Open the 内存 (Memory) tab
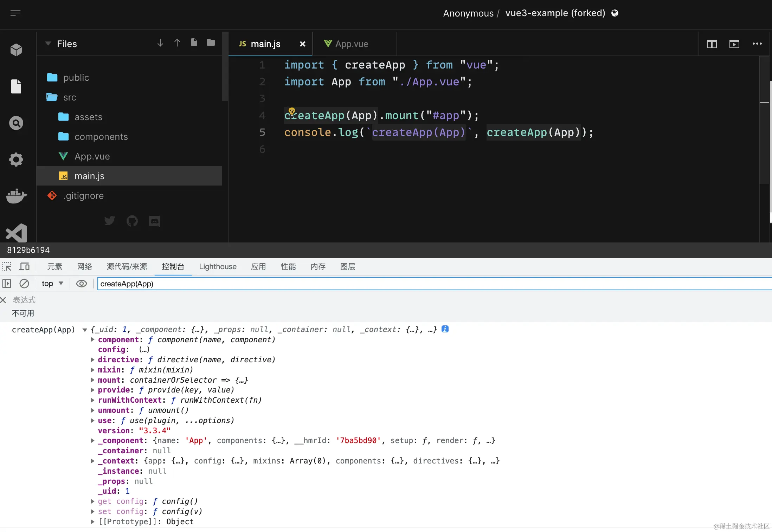772x532 pixels. point(318,267)
